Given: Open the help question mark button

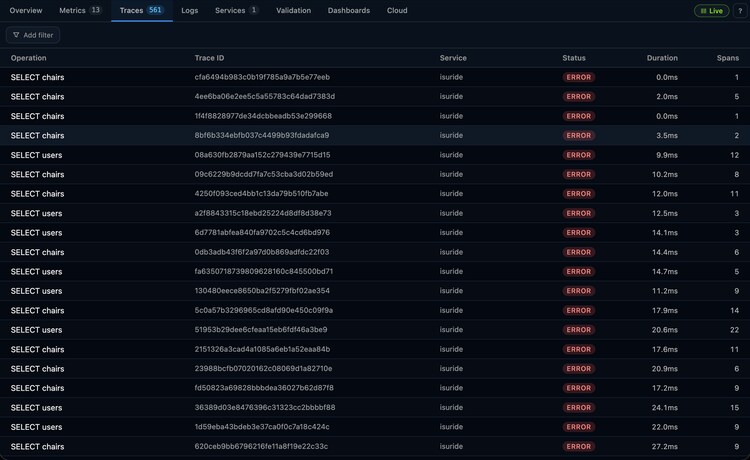Looking at the screenshot, I should [x=739, y=11].
